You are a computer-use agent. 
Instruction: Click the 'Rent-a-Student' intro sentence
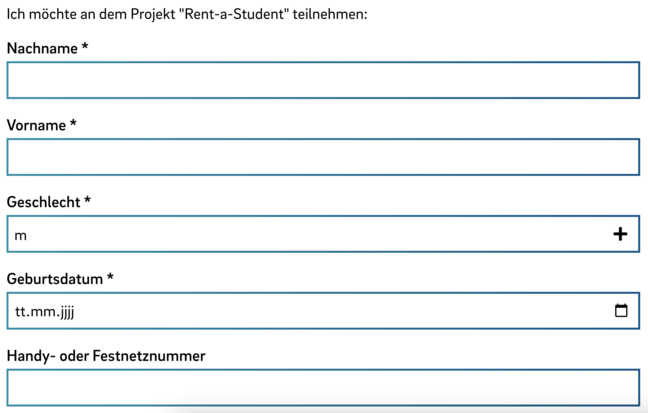(187, 16)
